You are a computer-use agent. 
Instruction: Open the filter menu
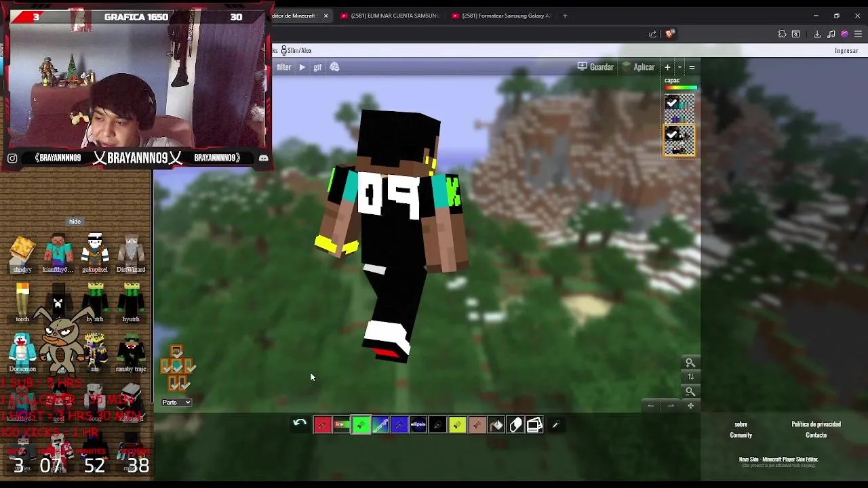284,67
